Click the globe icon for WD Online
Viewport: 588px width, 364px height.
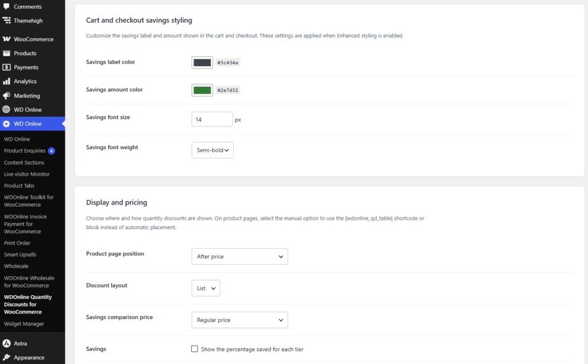click(6, 110)
